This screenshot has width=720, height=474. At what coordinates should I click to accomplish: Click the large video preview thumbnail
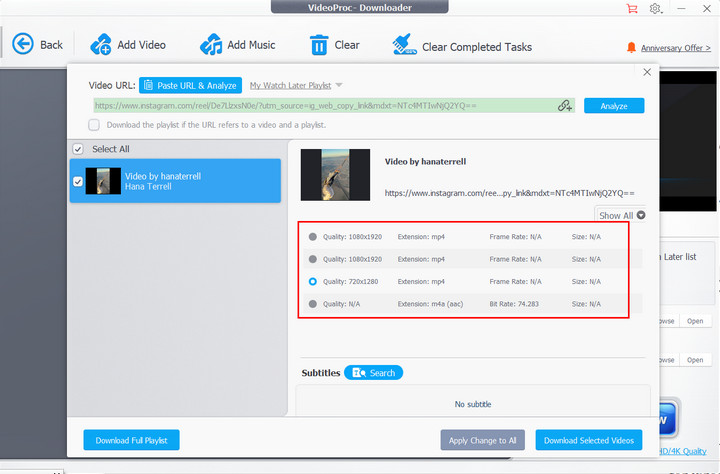[335, 175]
